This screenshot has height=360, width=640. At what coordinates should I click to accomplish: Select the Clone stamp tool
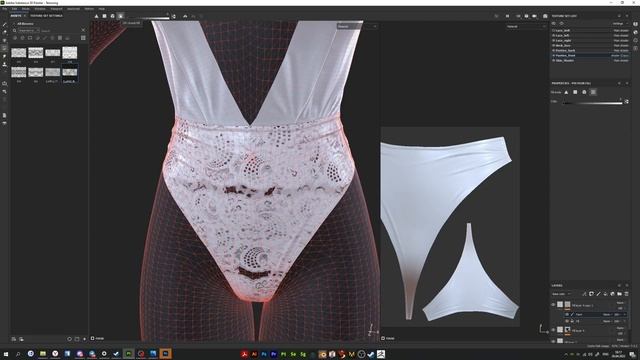pos(4,64)
